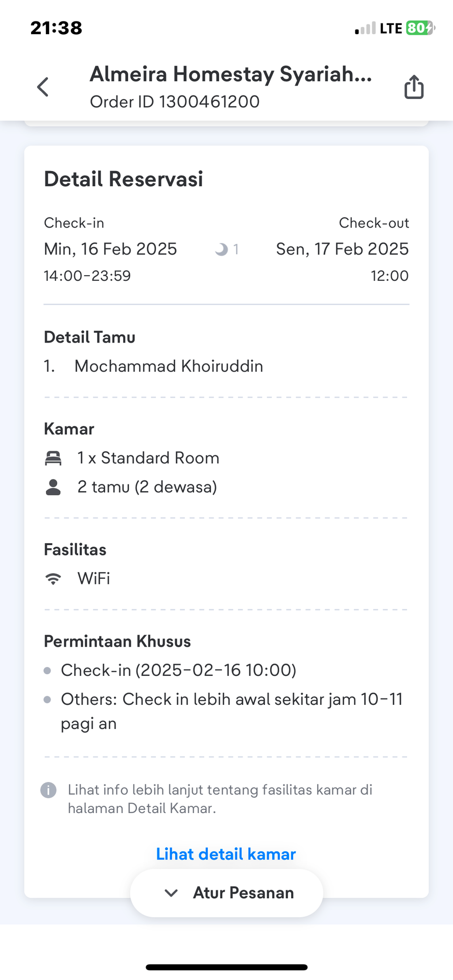Tap the home indicator bar
Viewport: 453px width, 980px height.
(x=227, y=967)
